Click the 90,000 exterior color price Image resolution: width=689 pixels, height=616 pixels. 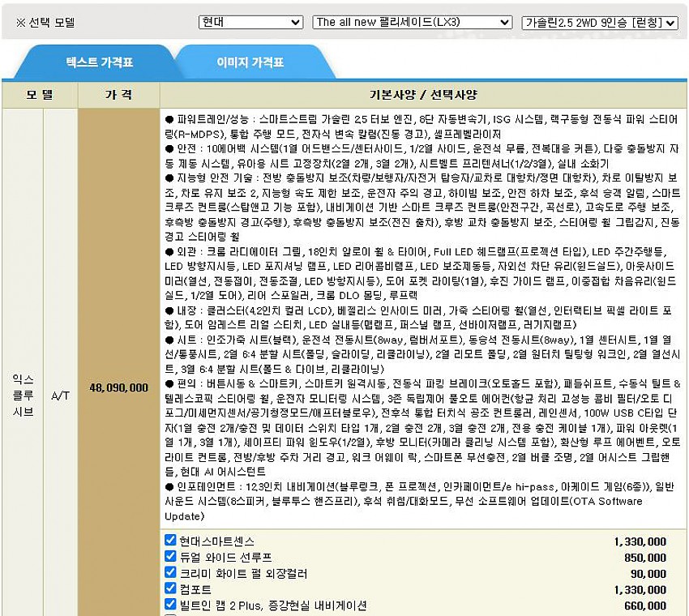[648, 574]
